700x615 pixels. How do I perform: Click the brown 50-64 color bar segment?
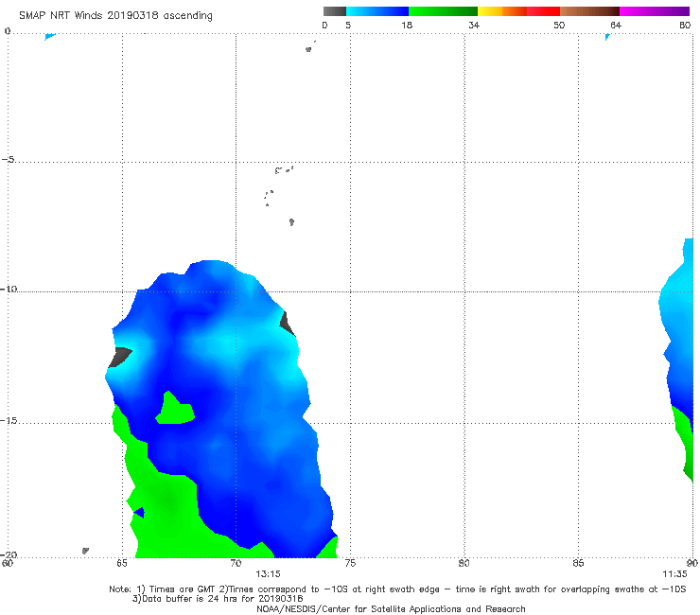coord(589,11)
